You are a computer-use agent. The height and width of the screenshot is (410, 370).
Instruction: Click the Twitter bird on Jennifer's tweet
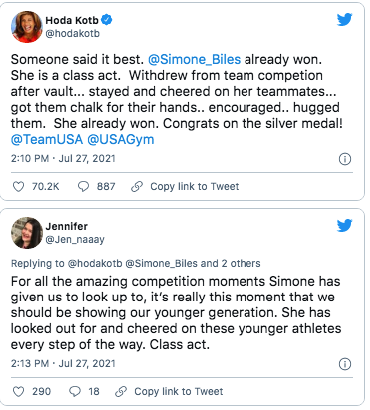pyautogui.click(x=344, y=226)
